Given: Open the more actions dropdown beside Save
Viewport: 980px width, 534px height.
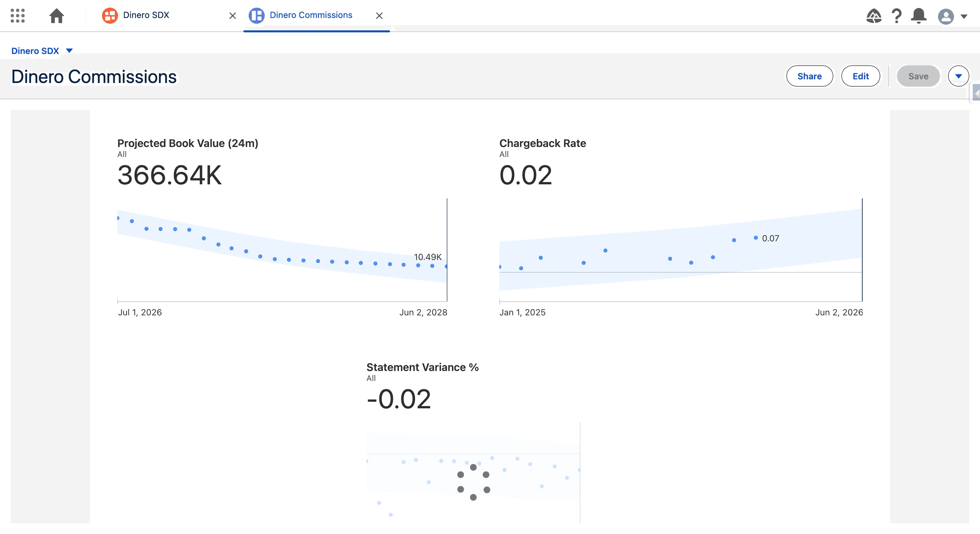Looking at the screenshot, I should point(958,76).
